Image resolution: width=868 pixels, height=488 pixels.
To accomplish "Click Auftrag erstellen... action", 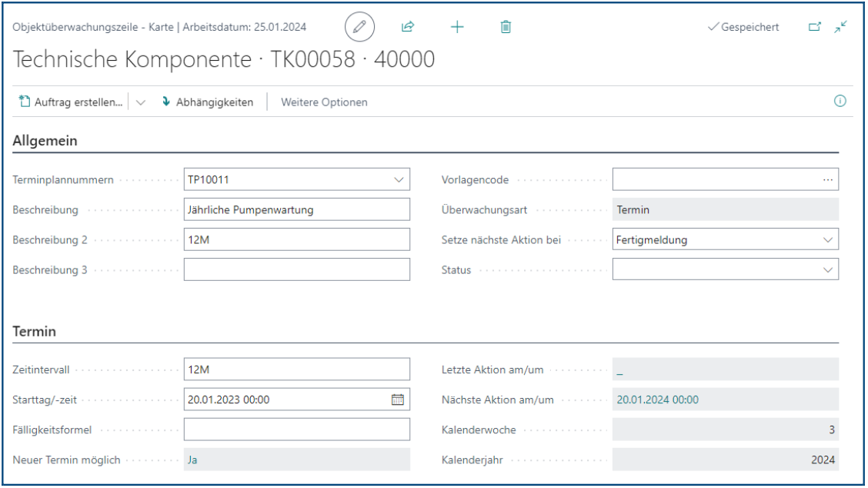I will (71, 102).
